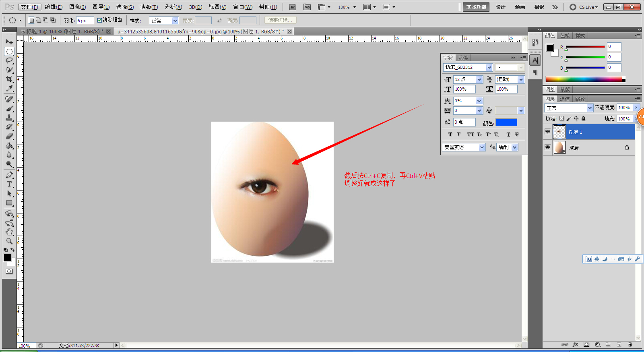Open the font size dropdown 12 点
The image size is (644, 352).
(468, 79)
